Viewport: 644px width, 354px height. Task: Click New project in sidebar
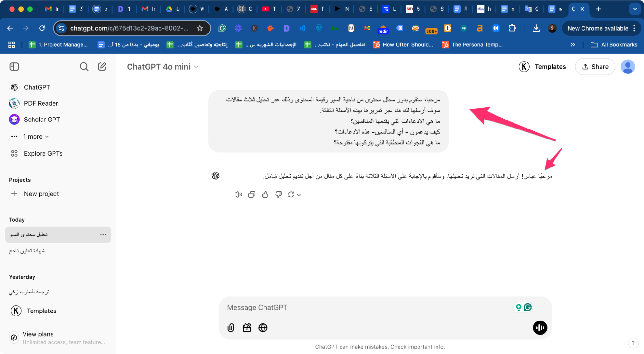pos(41,194)
